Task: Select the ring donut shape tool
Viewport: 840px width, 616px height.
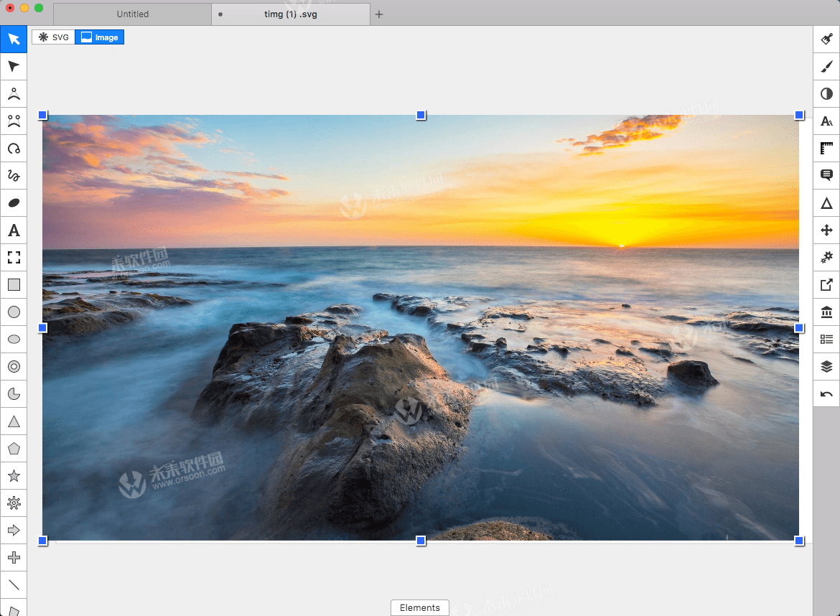Action: click(14, 367)
